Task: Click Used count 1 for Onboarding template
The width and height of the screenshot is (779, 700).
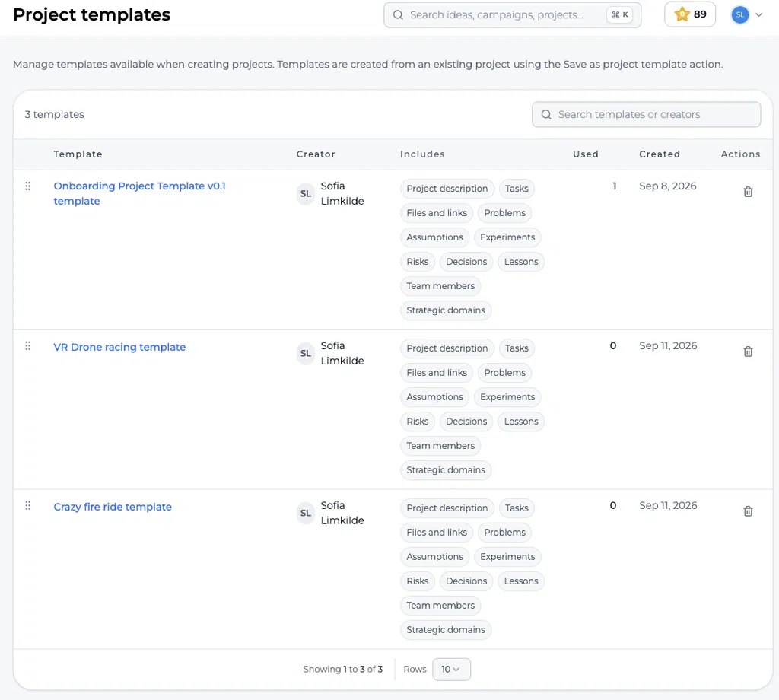Action: (615, 186)
